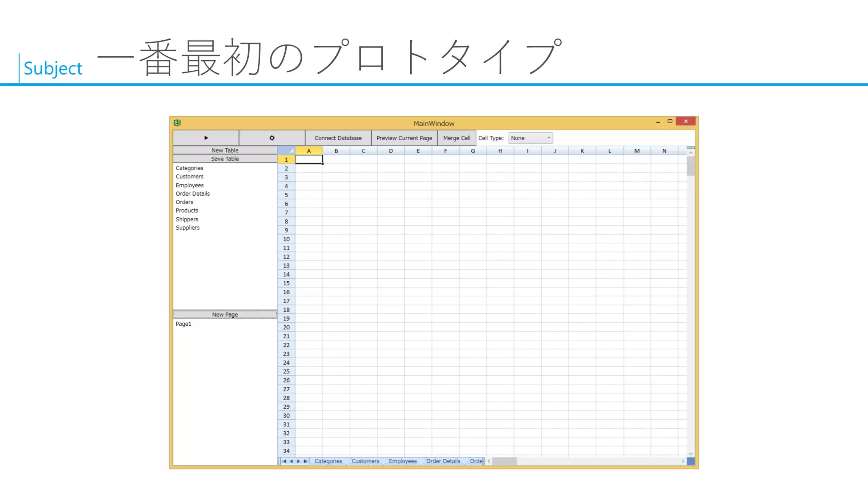Jump to first sheet tab arrow
Screen dimensions: 868x488
(284, 461)
